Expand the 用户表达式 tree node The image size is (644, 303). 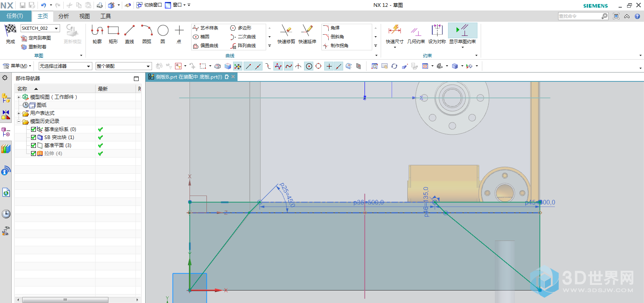click(19, 113)
